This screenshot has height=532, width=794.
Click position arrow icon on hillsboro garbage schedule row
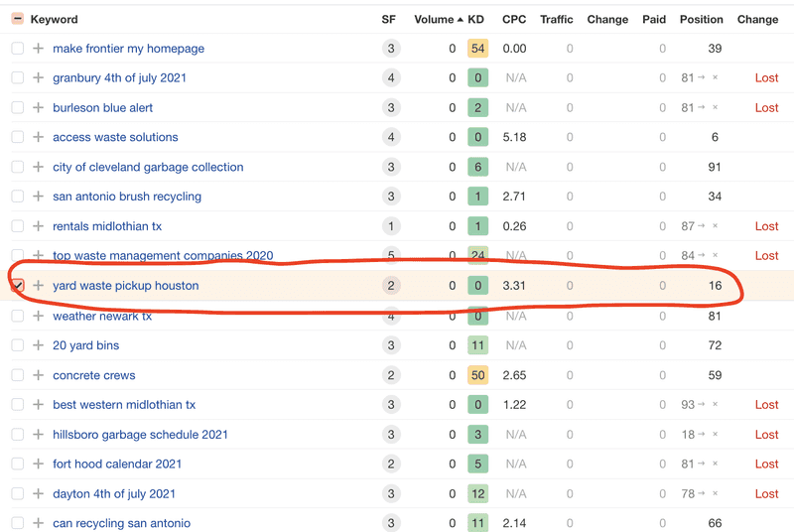pyautogui.click(x=701, y=435)
